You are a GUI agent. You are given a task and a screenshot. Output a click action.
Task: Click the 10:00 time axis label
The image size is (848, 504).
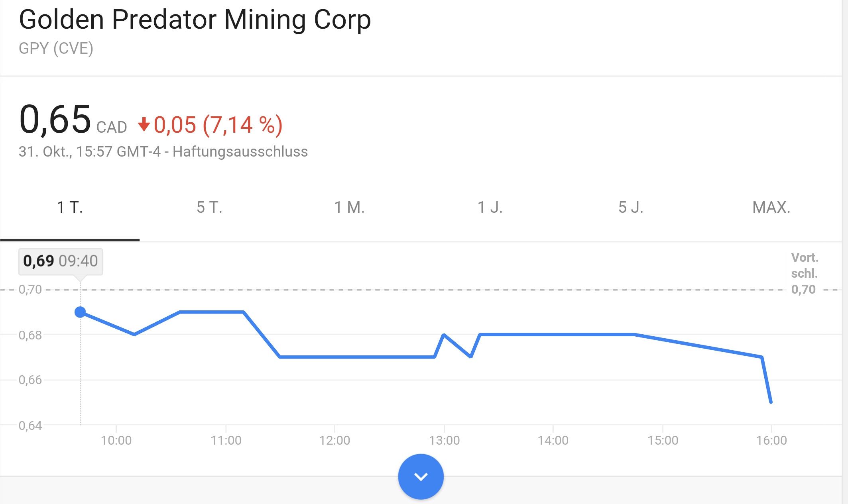116,440
